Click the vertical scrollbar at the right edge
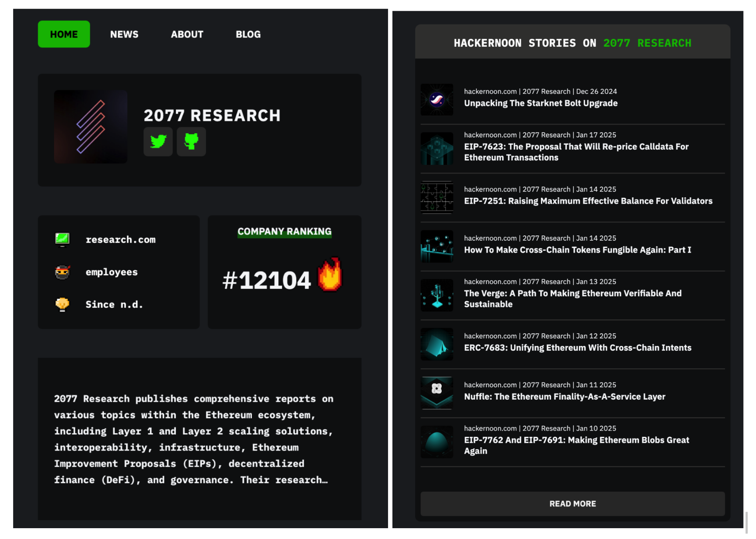756x539 pixels. [746, 522]
